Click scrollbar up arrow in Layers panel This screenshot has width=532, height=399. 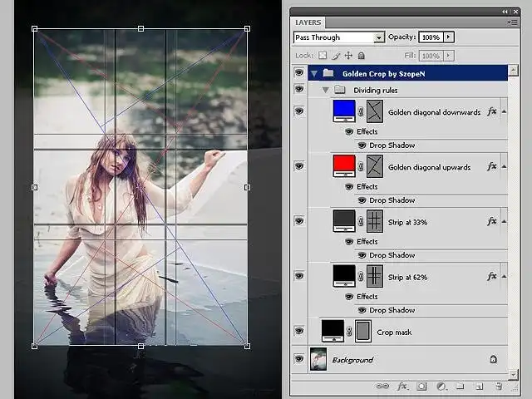coord(513,71)
